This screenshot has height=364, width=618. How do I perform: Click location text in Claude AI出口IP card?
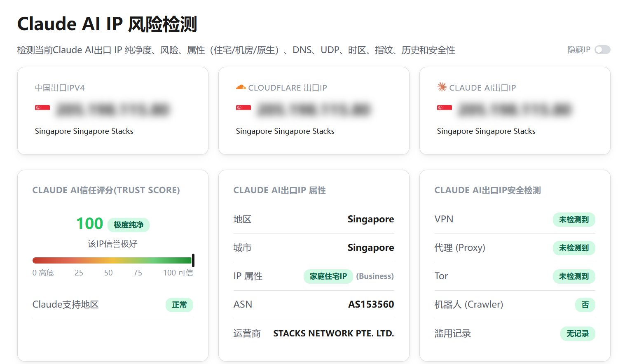(486, 131)
